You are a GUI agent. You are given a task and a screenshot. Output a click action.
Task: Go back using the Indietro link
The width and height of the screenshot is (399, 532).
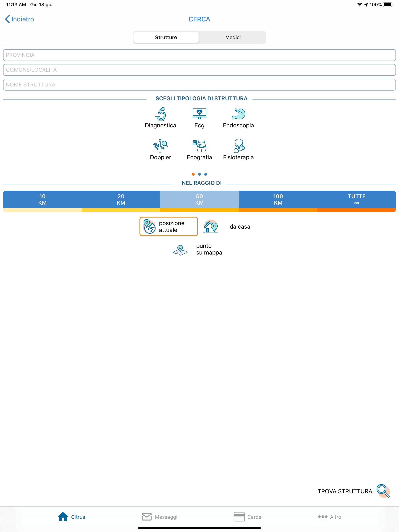19,19
